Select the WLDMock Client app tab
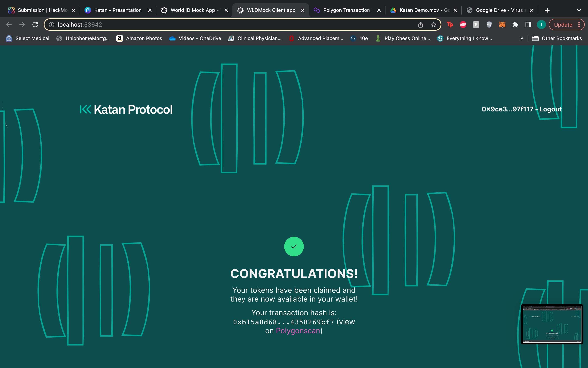The height and width of the screenshot is (368, 588). point(271,10)
